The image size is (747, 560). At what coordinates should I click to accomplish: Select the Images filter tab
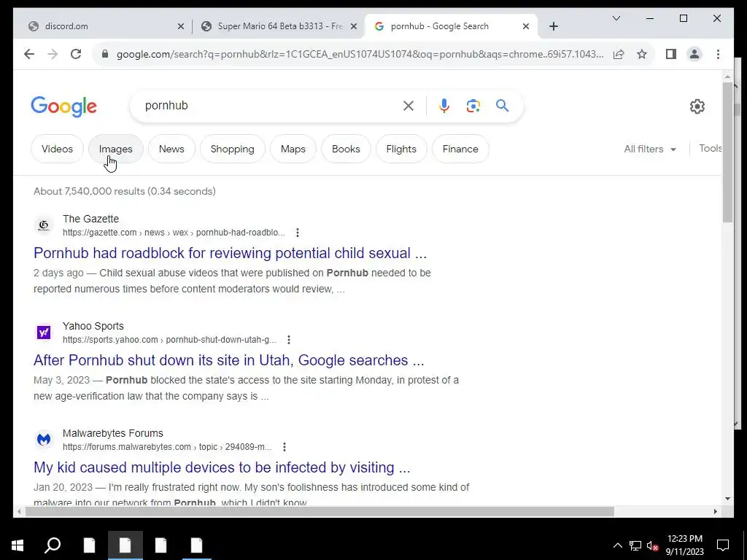115,149
